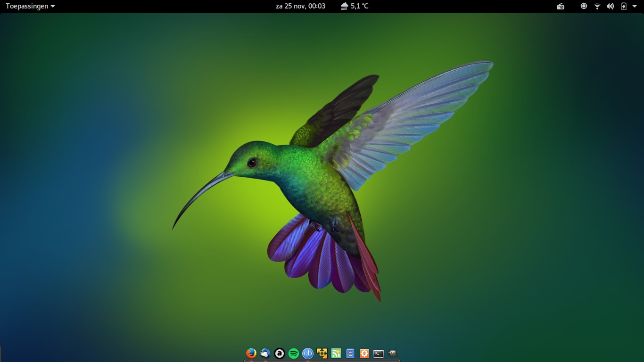Screen dimensions: 644x362
Task: Click the volume speaker icon
Action: tap(610, 6)
